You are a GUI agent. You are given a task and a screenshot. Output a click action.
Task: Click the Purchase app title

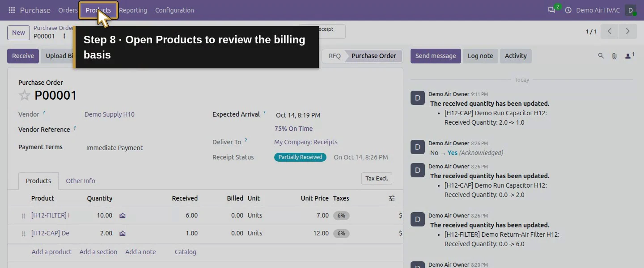tap(35, 10)
